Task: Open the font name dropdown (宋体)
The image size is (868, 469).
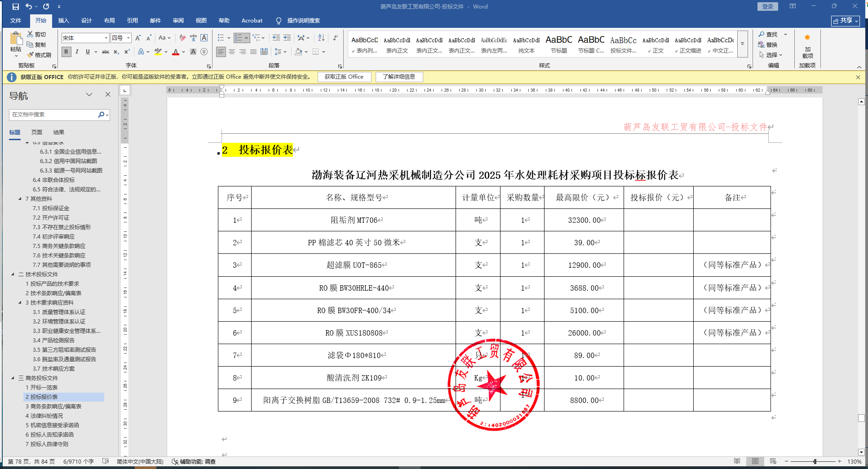Action: pos(106,38)
